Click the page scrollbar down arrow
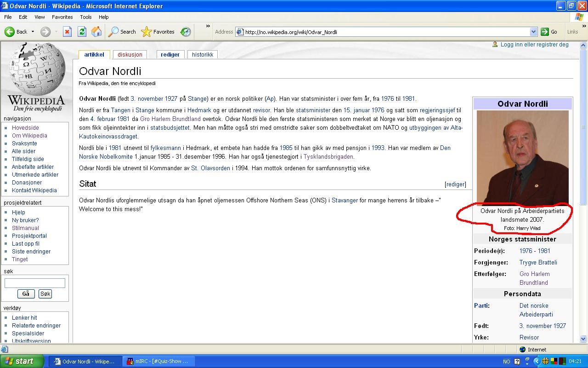The height and width of the screenshot is (368, 588). pos(584,339)
